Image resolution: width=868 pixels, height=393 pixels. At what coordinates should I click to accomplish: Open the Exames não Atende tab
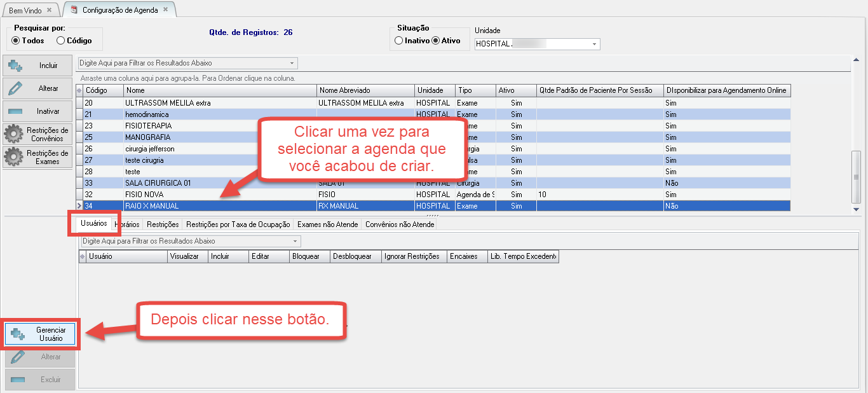328,224
